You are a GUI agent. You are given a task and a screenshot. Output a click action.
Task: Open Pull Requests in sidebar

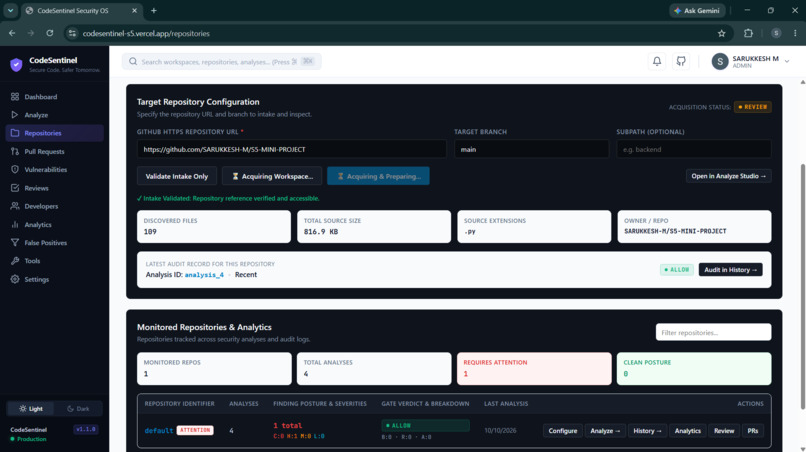pos(54,151)
